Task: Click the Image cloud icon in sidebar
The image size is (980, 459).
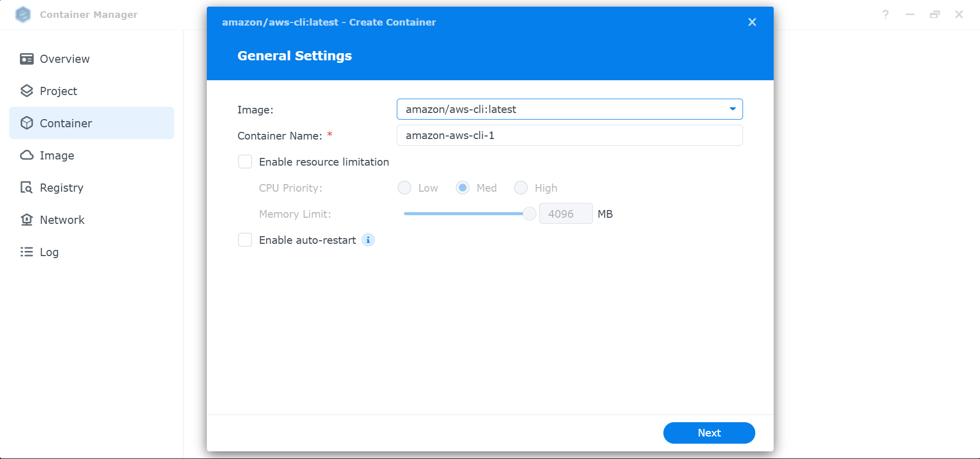Action: [27, 155]
